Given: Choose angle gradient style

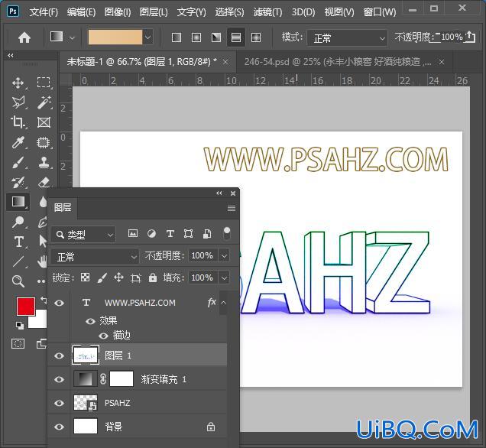Looking at the screenshot, I should (216, 37).
